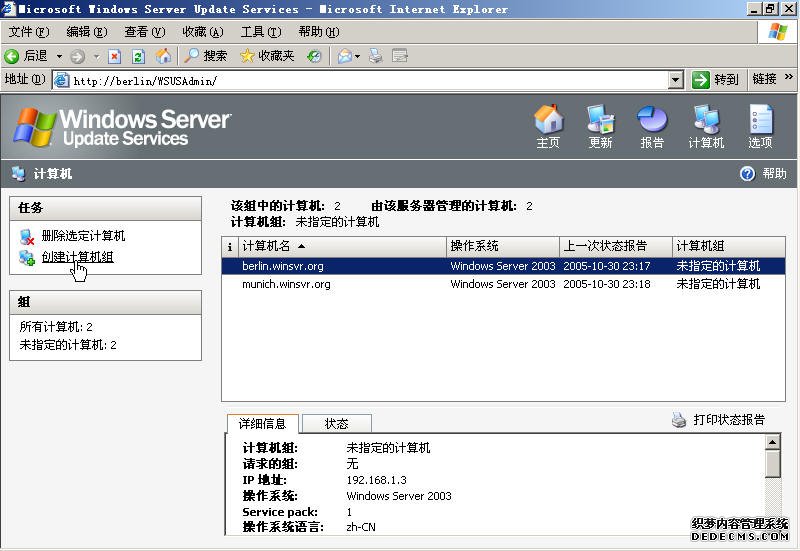Click the page icon in address bar

pyautogui.click(x=62, y=80)
